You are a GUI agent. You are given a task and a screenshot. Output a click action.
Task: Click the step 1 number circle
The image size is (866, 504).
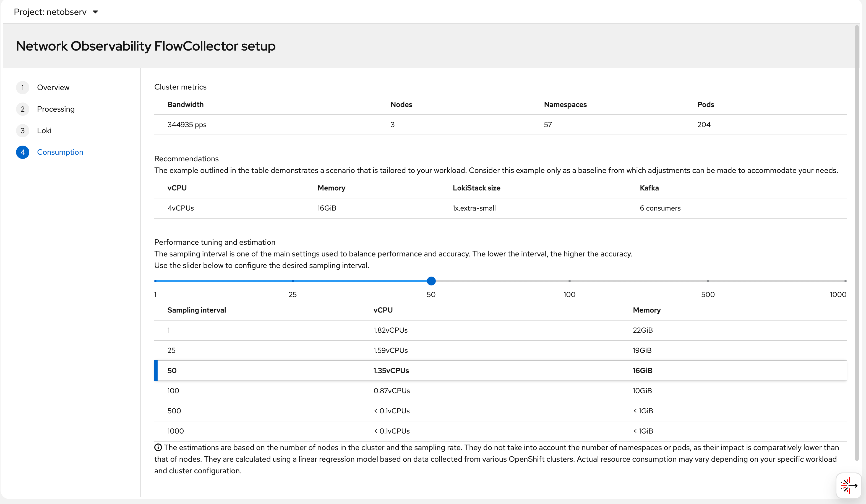click(23, 88)
